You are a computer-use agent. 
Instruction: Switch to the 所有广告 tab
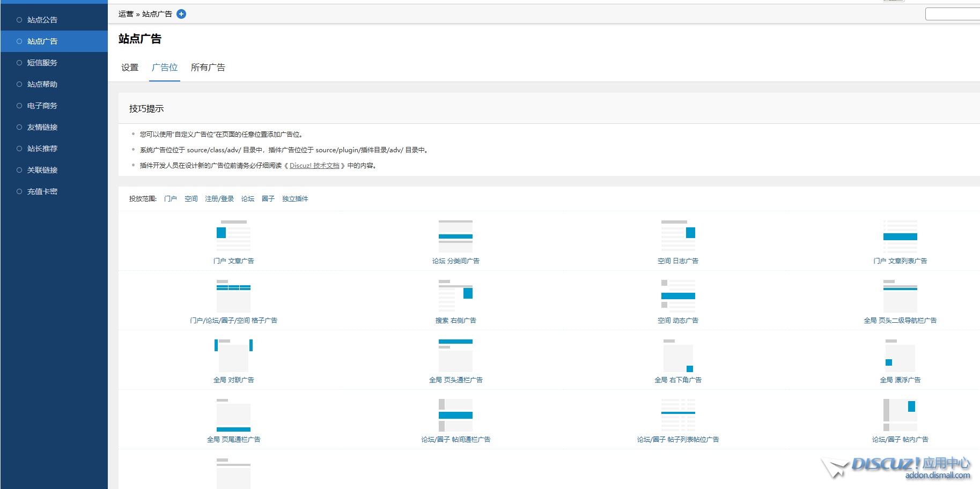click(208, 68)
